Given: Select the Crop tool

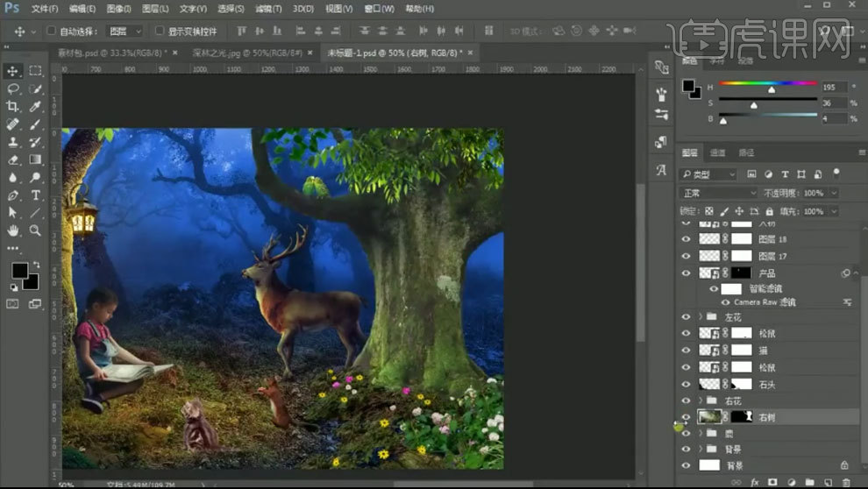Looking at the screenshot, I should point(12,106).
